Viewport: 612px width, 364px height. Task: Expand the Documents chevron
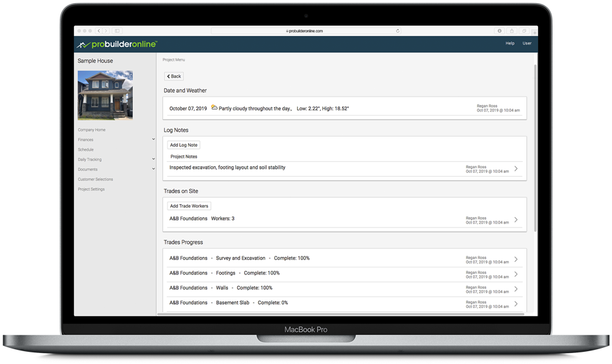coord(153,169)
